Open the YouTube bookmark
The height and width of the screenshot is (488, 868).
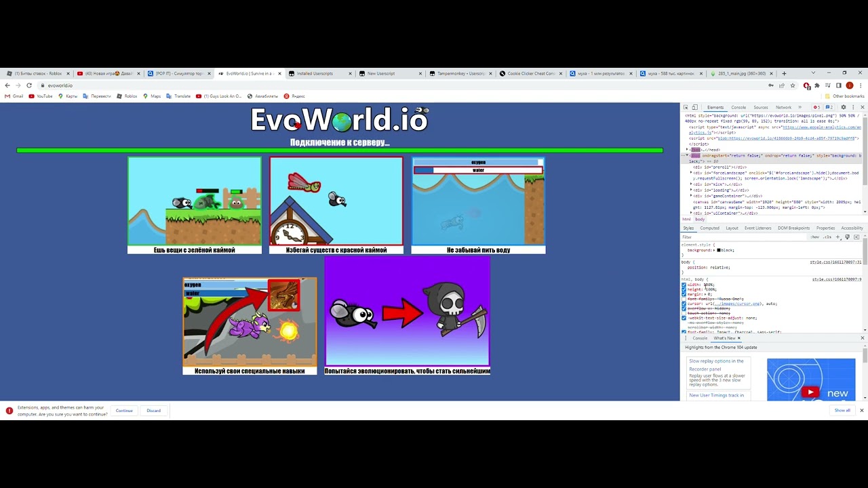point(41,96)
